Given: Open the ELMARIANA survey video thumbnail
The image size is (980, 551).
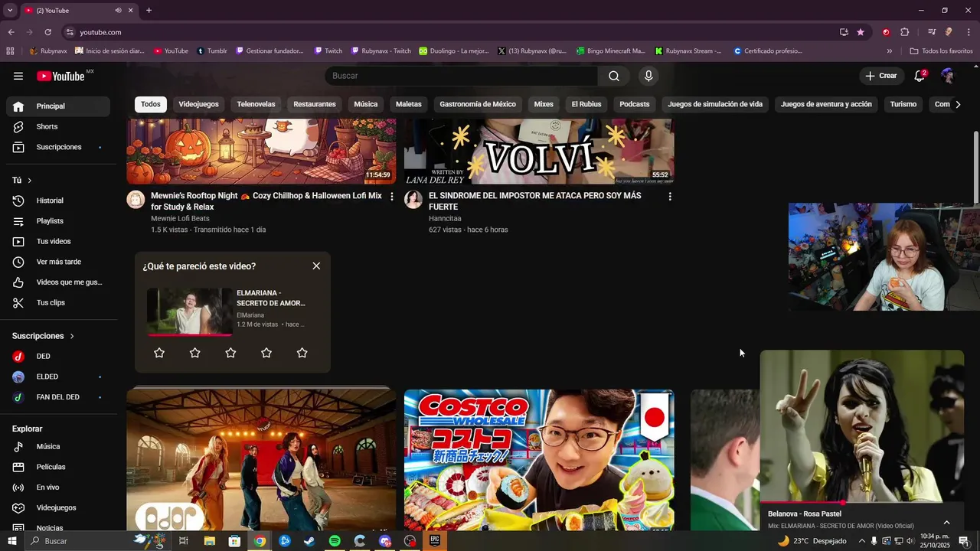Looking at the screenshot, I should [189, 311].
